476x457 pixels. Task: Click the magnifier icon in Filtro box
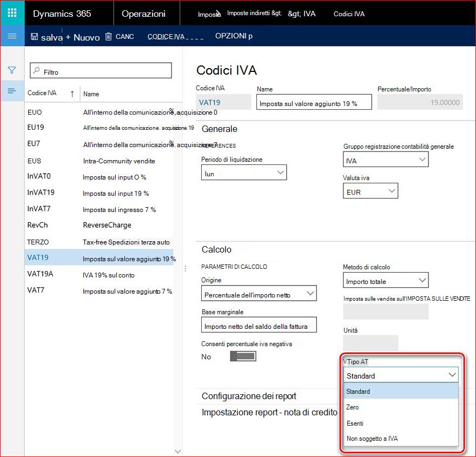tap(36, 70)
